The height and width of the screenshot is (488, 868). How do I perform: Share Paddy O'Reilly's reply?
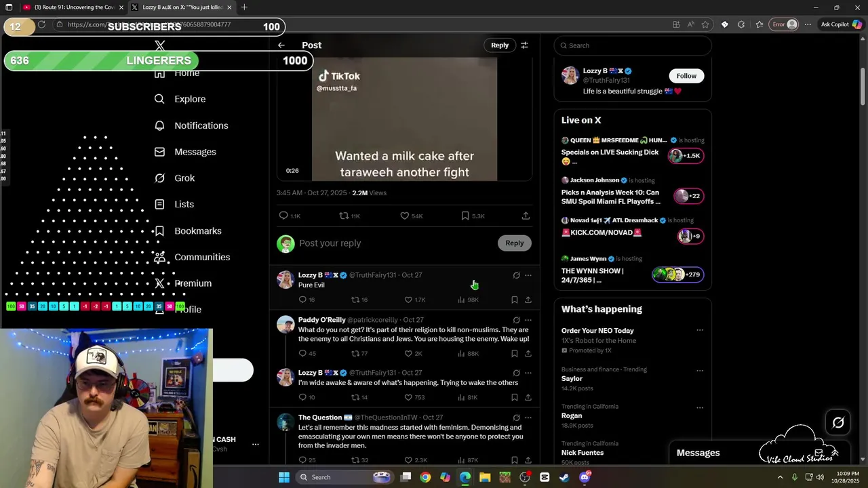[x=528, y=353]
